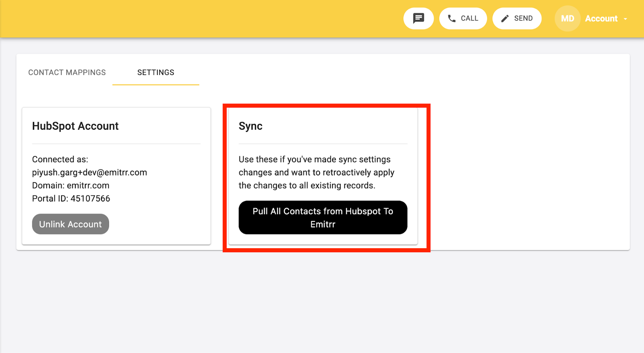Click the HubSpot Account heading
Viewport: 644px width, 353px height.
click(75, 126)
